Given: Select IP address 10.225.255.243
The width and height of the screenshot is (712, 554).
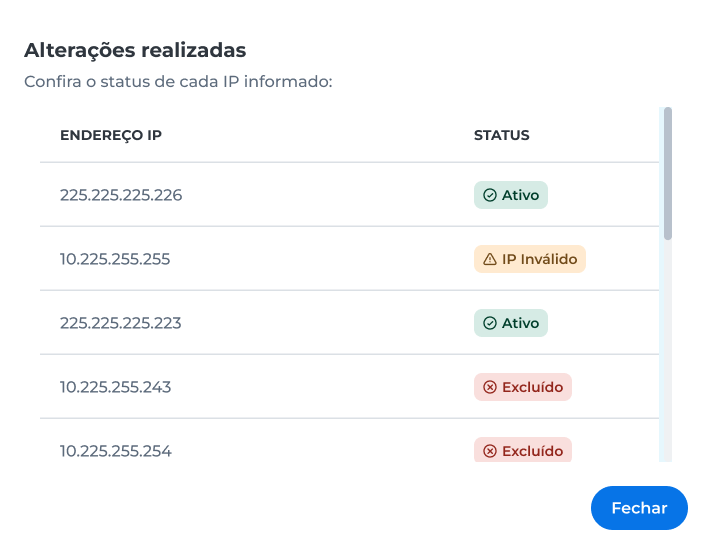Looking at the screenshot, I should click(115, 387).
